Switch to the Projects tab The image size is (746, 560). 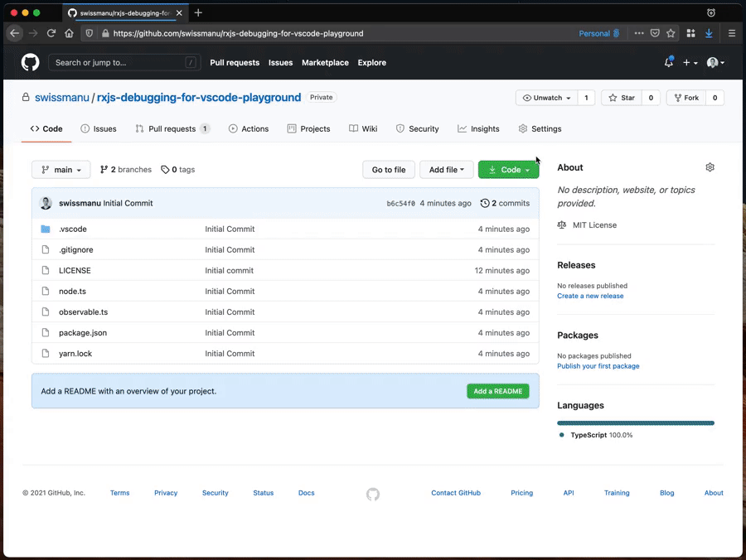coord(309,129)
